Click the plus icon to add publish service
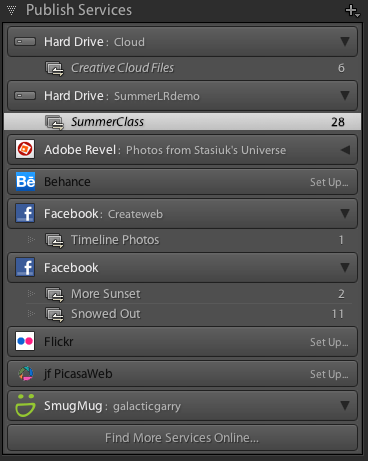This screenshot has height=461, width=368. point(352,10)
